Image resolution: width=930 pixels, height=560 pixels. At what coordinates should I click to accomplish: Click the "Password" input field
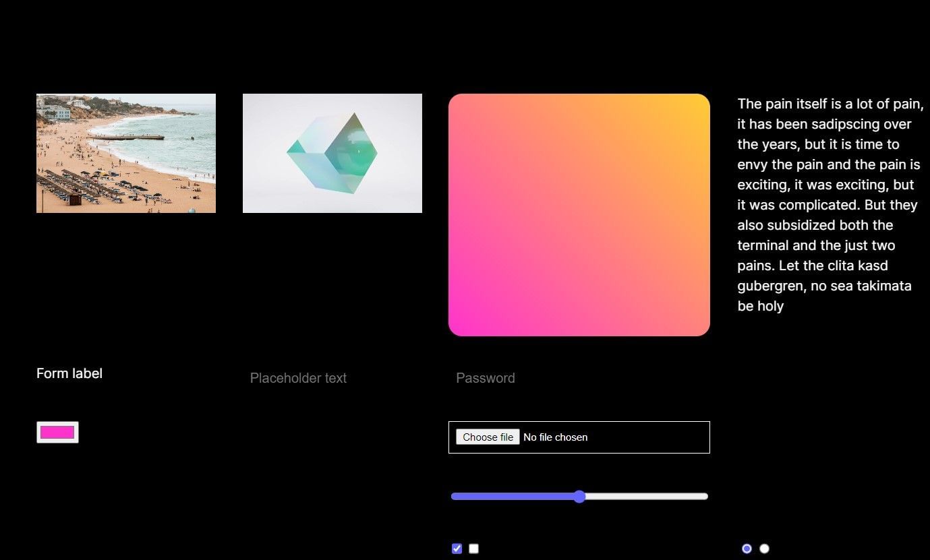coord(486,378)
